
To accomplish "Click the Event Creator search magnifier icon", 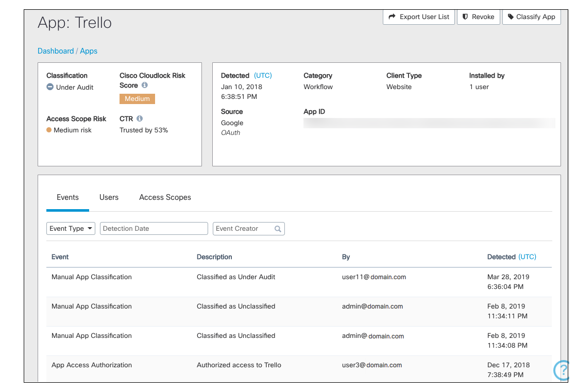I will pos(278,229).
